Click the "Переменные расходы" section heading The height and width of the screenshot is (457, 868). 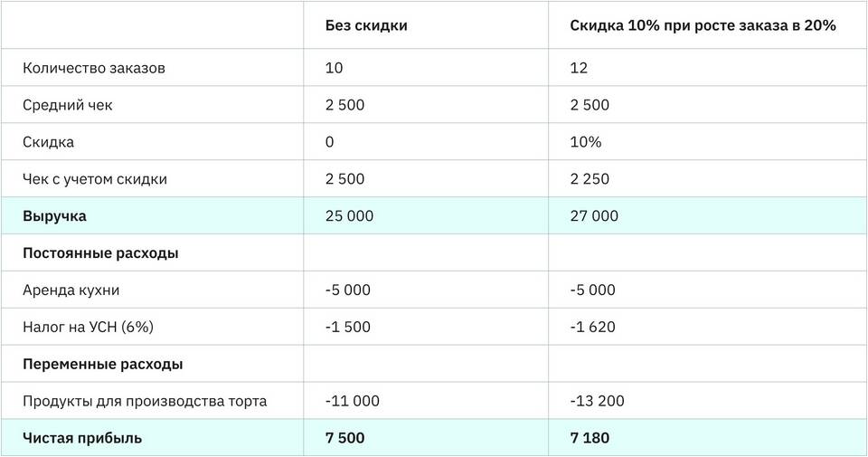pyautogui.click(x=102, y=364)
